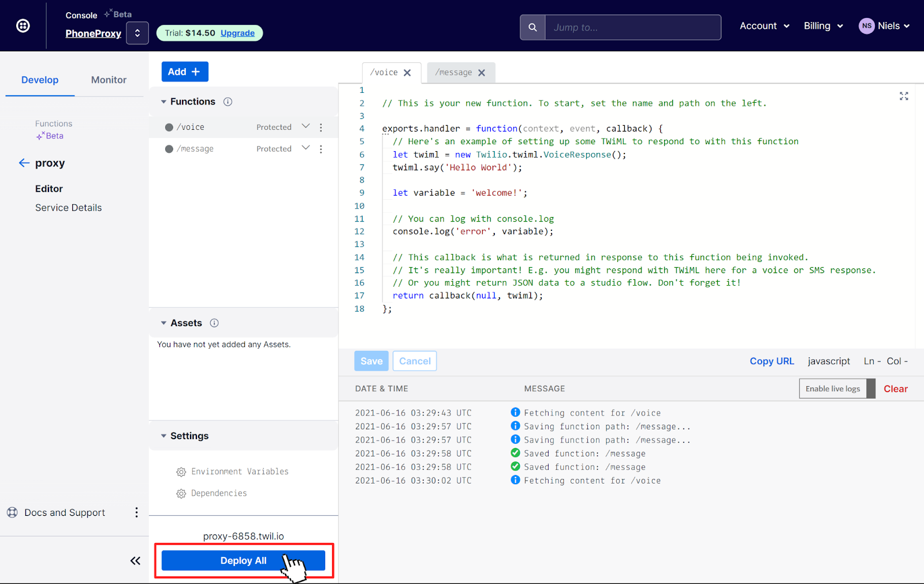Screen dimensions: 924x584
Task: Open Dependencies settings
Action: point(219,493)
